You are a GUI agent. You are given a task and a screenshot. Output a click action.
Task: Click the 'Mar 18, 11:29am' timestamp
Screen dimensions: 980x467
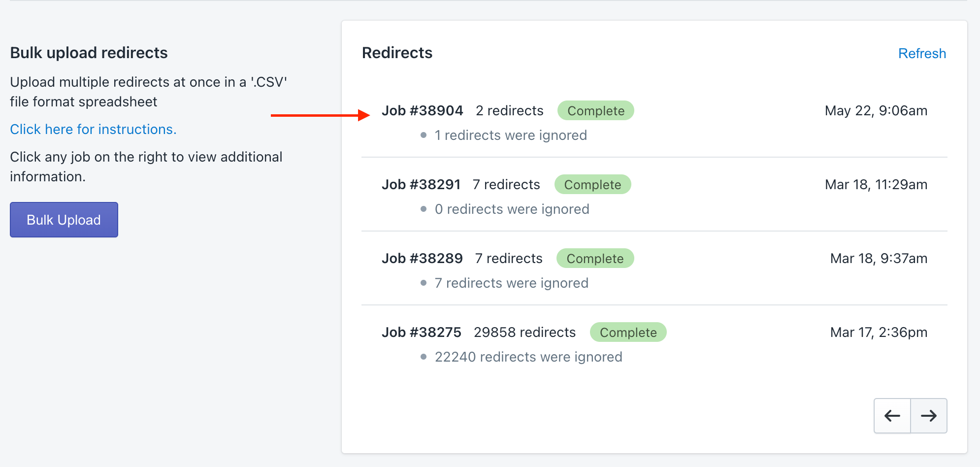876,184
